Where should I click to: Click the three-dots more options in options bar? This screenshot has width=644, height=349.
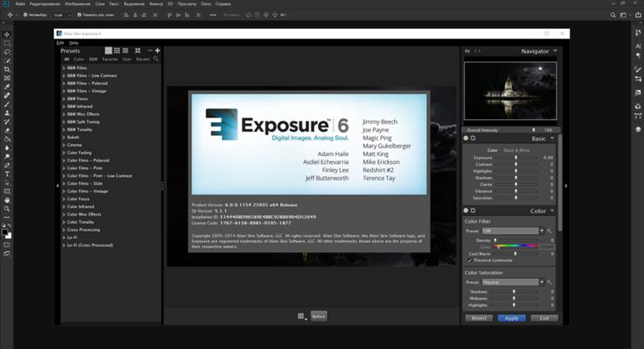213,14
